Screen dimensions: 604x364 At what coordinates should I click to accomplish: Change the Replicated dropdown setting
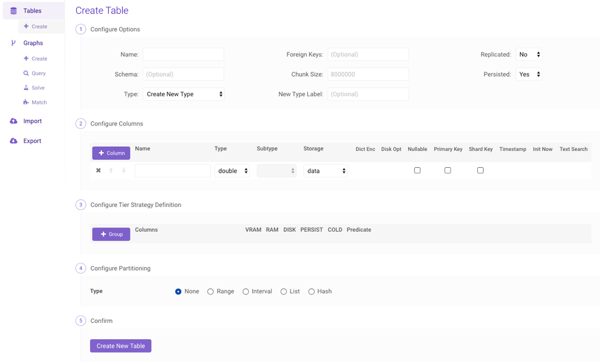coord(528,54)
